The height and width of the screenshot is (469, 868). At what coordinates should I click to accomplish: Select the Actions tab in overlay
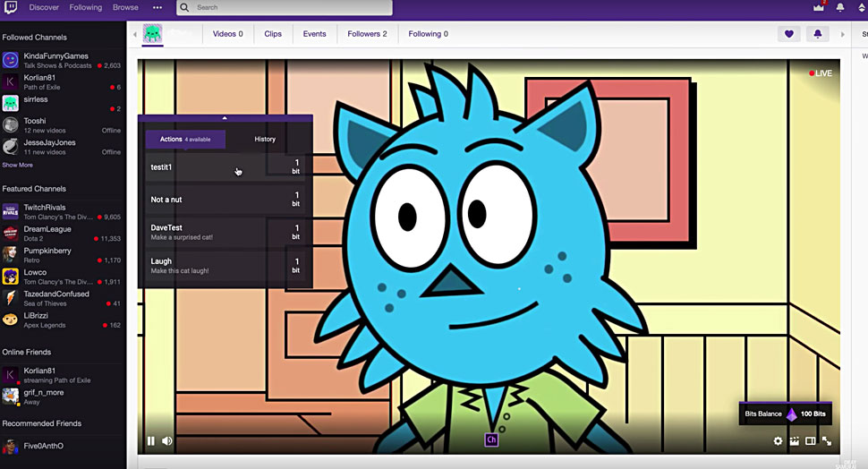tap(185, 139)
